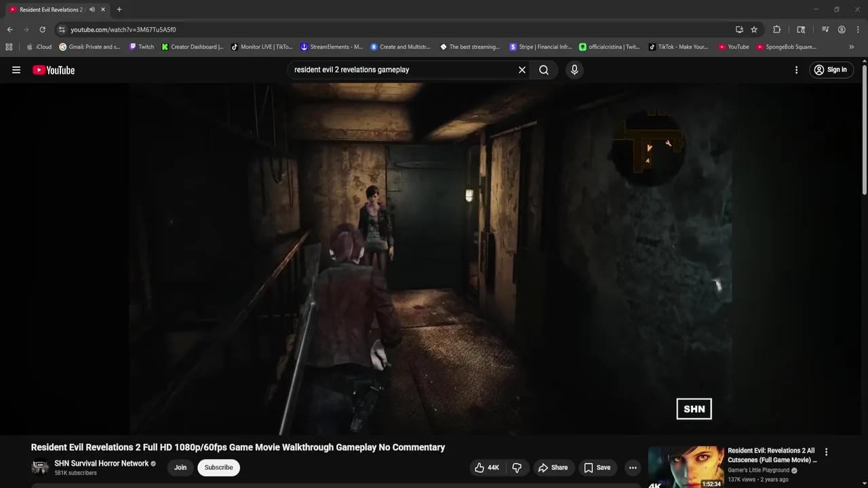Screen dimensions: 868x488
Task: Open SpongeBob SquarePants bookmark
Action: point(787,47)
